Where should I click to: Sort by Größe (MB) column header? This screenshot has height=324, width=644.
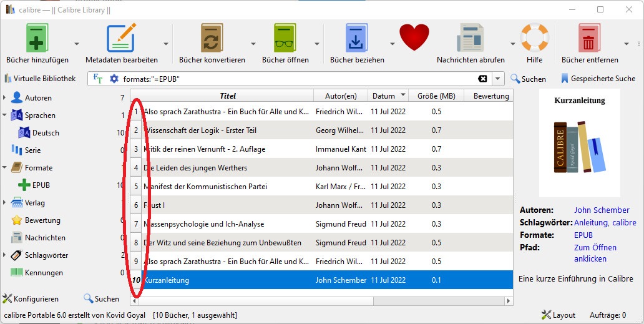pos(436,96)
